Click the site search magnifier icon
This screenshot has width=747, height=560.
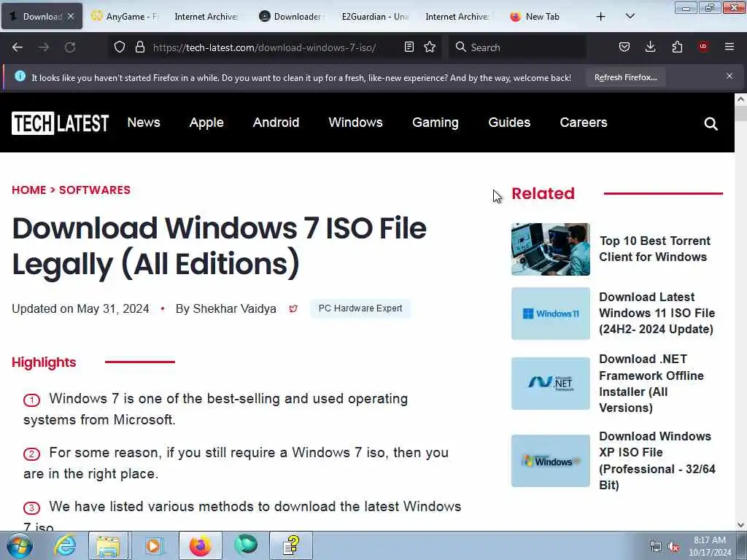[x=711, y=124]
